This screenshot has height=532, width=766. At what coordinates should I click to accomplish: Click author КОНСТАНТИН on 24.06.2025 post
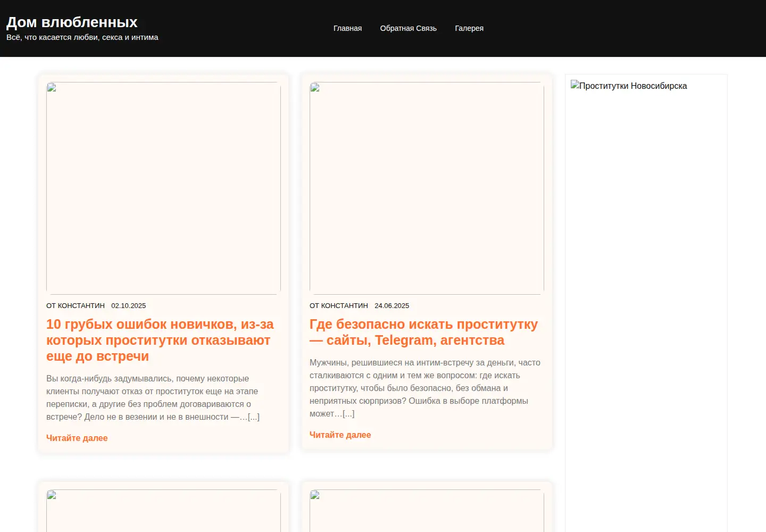tap(345, 306)
